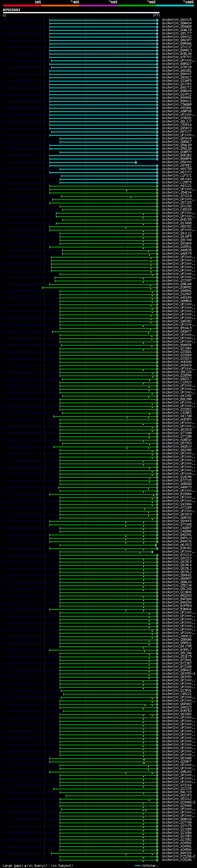
Task: Select the UniRef100_B7G3I2 label
Action: click(177, 555)
